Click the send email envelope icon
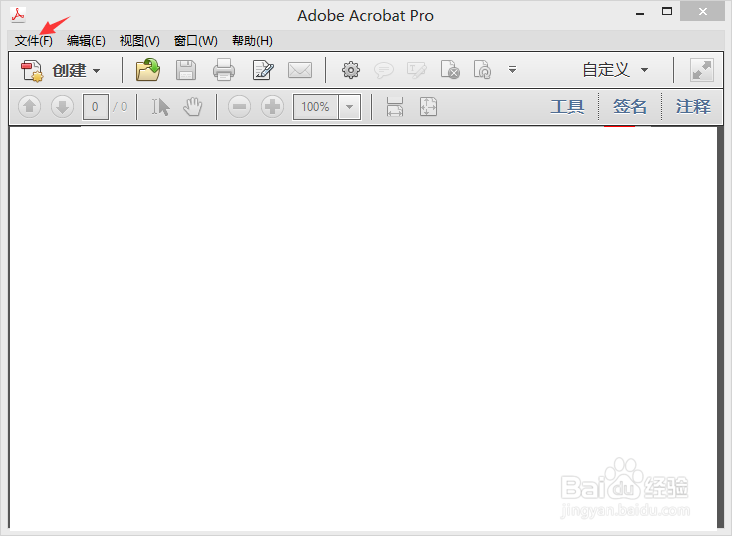 (x=300, y=71)
